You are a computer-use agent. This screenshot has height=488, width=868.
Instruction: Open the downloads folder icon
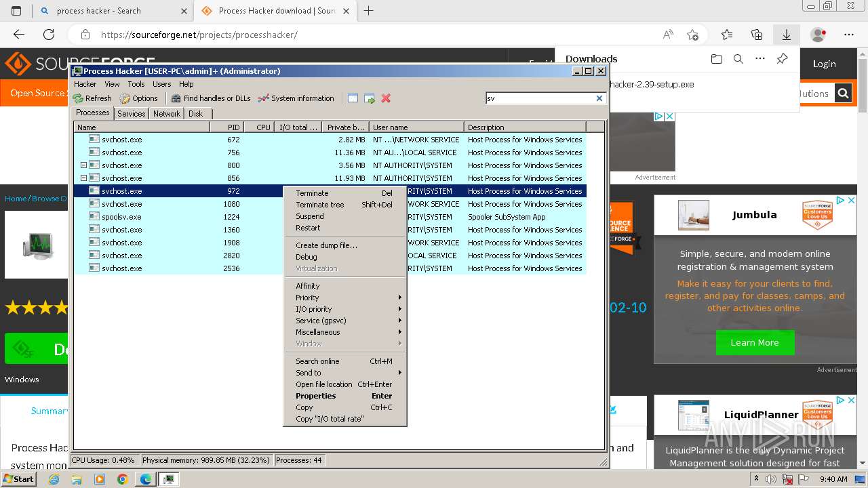click(x=717, y=59)
